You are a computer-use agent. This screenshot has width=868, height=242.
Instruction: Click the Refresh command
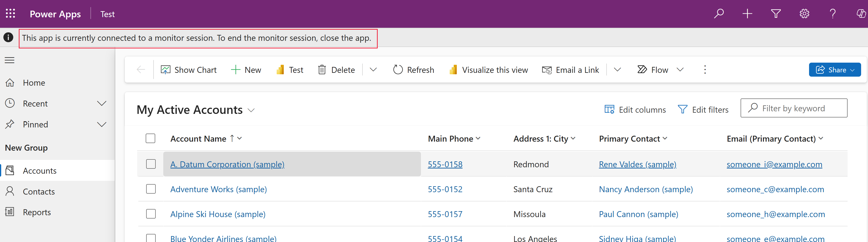[x=414, y=70]
